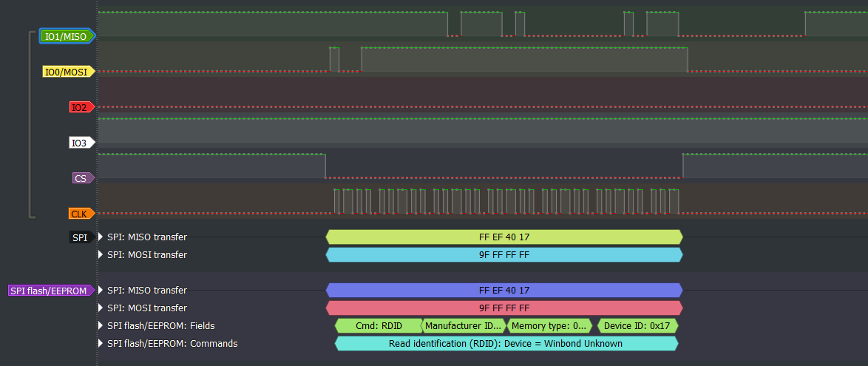The height and width of the screenshot is (366, 868).
Task: Click the Memory type field annotation
Action: tap(549, 325)
